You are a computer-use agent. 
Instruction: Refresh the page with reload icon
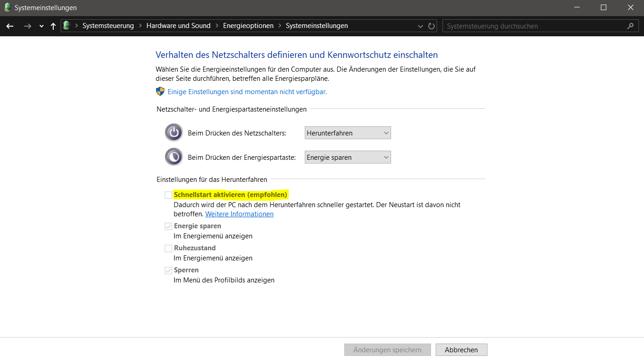[431, 26]
